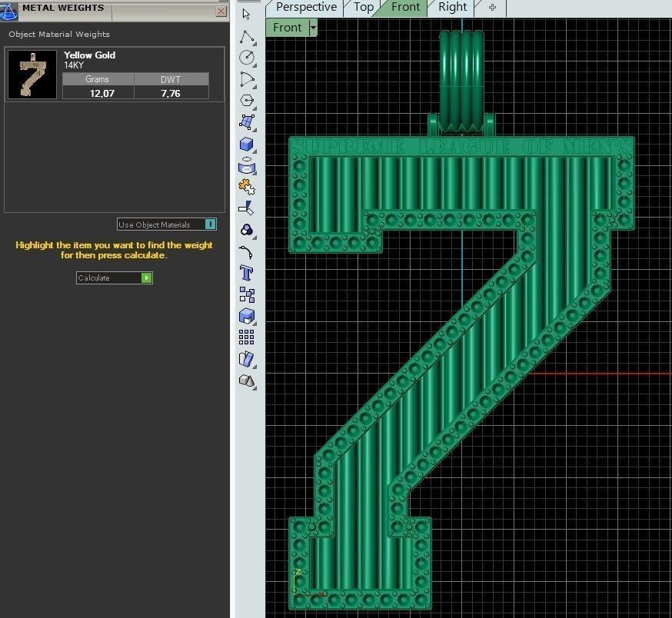Close the Metal Weights panel
This screenshot has width=672, height=618.
point(221,11)
